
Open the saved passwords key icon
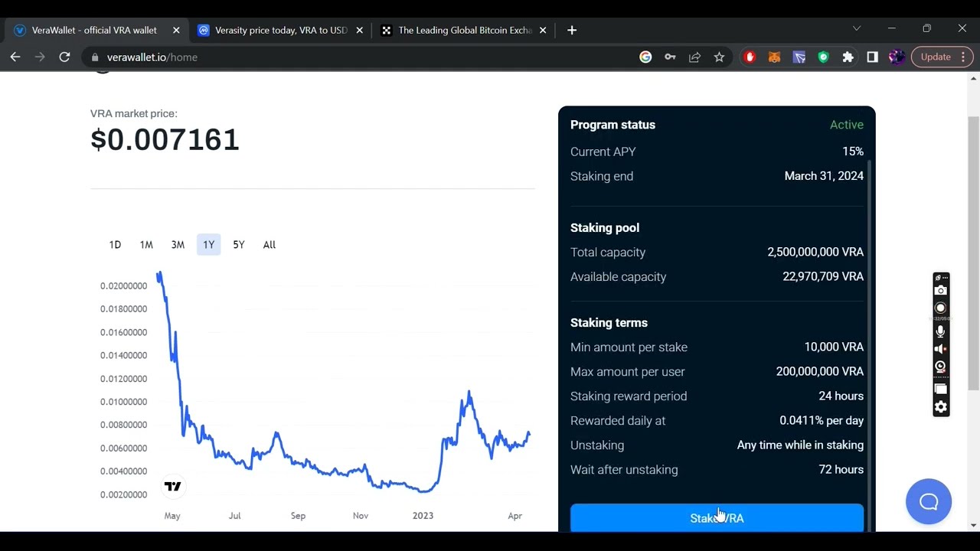(670, 57)
